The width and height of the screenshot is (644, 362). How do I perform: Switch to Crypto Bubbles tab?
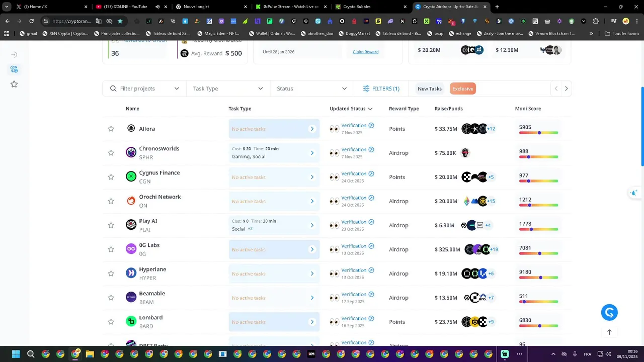point(370,7)
